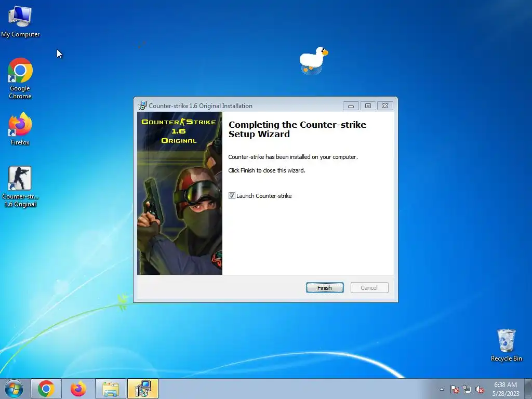Select the Counter-strike 1.6 Original desktop shortcut
The width and height of the screenshot is (532, 399).
[x=20, y=187]
